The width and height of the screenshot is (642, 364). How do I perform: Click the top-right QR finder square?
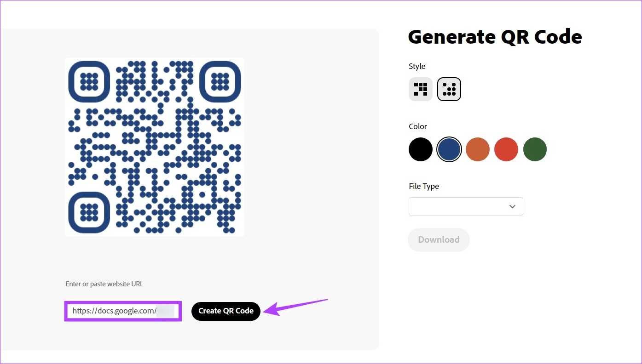click(x=220, y=82)
